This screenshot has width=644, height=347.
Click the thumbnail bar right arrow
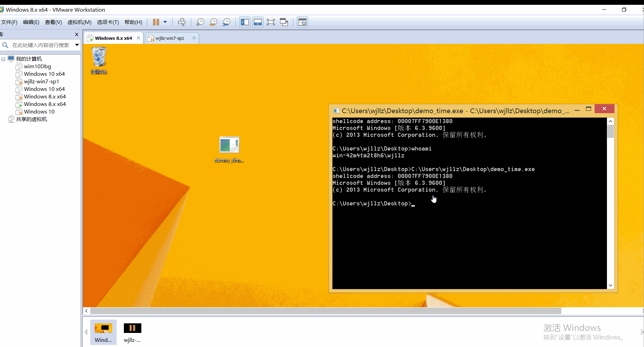pos(642,332)
